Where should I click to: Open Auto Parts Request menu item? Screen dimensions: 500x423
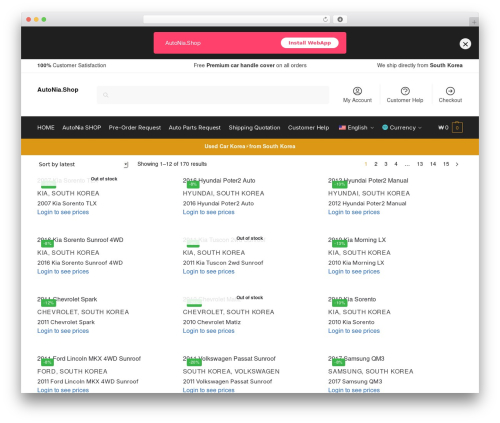coord(195,127)
